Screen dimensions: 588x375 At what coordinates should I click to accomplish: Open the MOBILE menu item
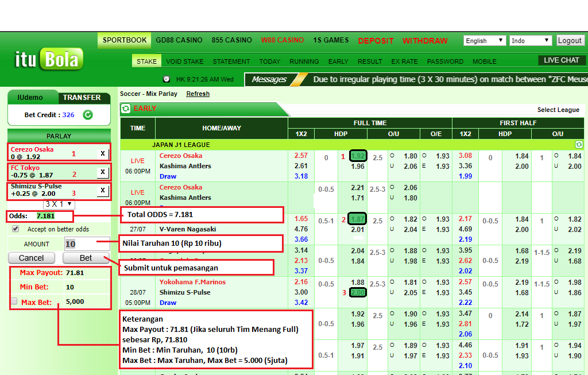(x=484, y=61)
